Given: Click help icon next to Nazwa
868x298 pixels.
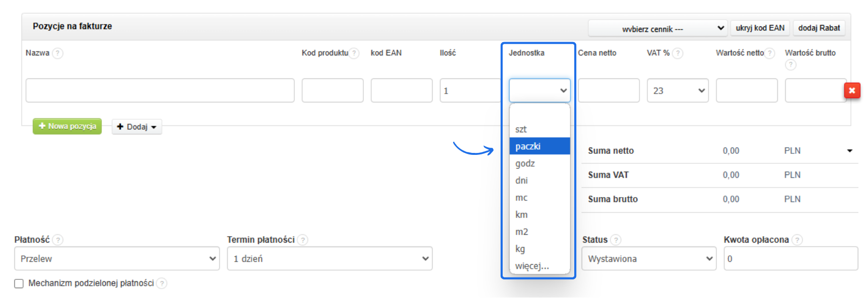Looking at the screenshot, I should coord(58,53).
